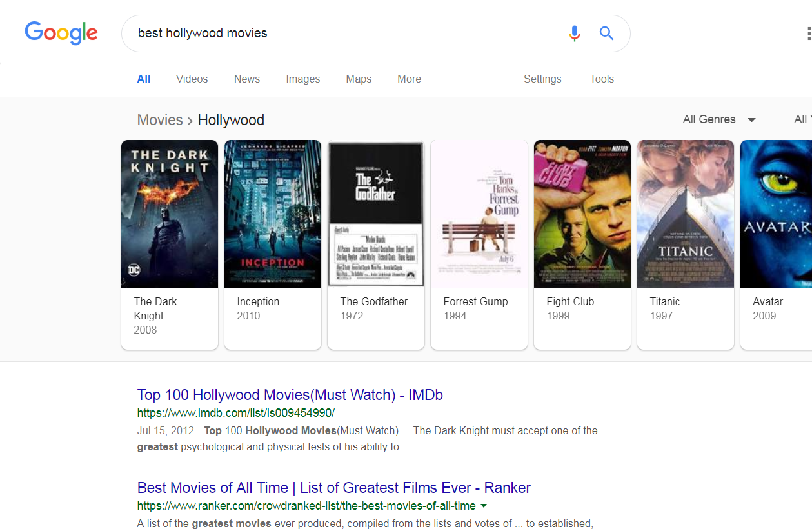Open search Settings menu
Screen dimensions: 812x531
tap(542, 79)
